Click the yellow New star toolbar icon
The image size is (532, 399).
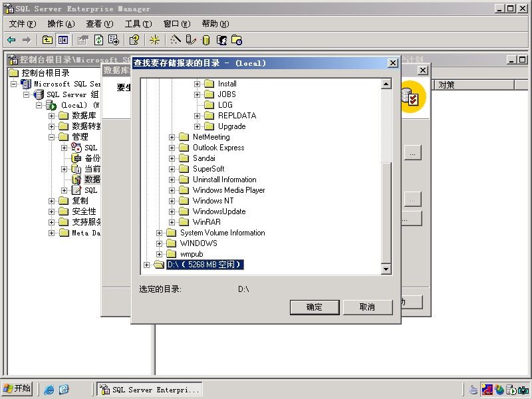(x=154, y=40)
